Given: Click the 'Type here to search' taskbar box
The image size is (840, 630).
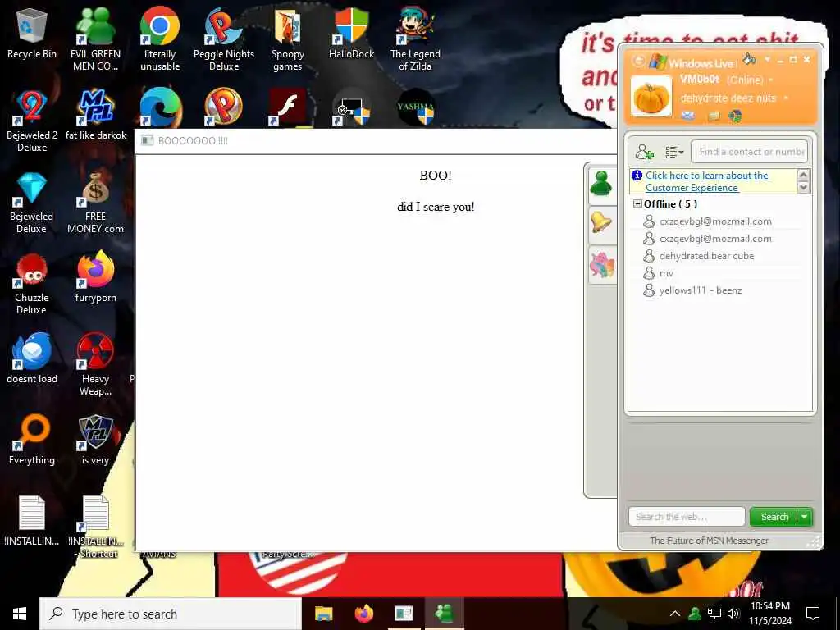Looking at the screenshot, I should pos(171,614).
